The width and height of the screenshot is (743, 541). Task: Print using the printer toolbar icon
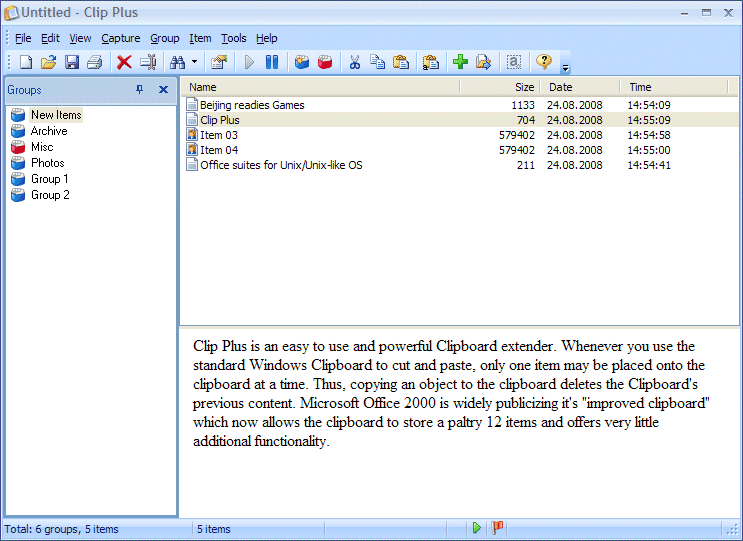[95, 62]
